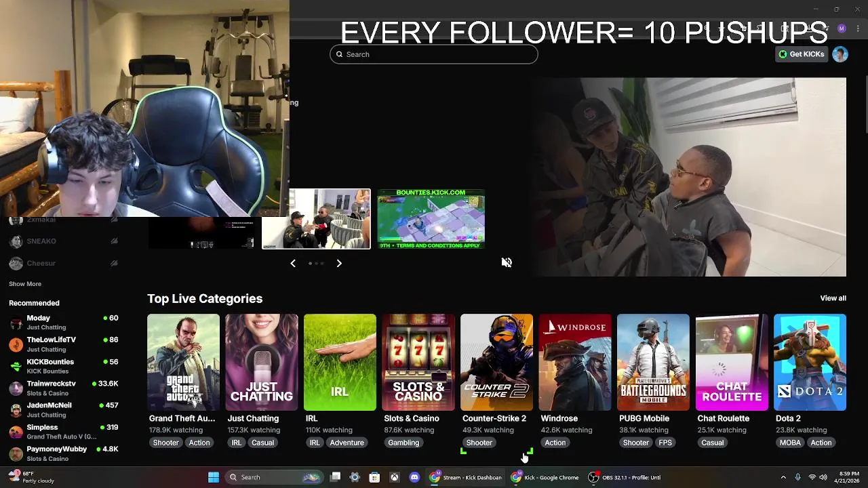Click the "178.9K watching" count
The height and width of the screenshot is (488, 868).
click(x=176, y=430)
